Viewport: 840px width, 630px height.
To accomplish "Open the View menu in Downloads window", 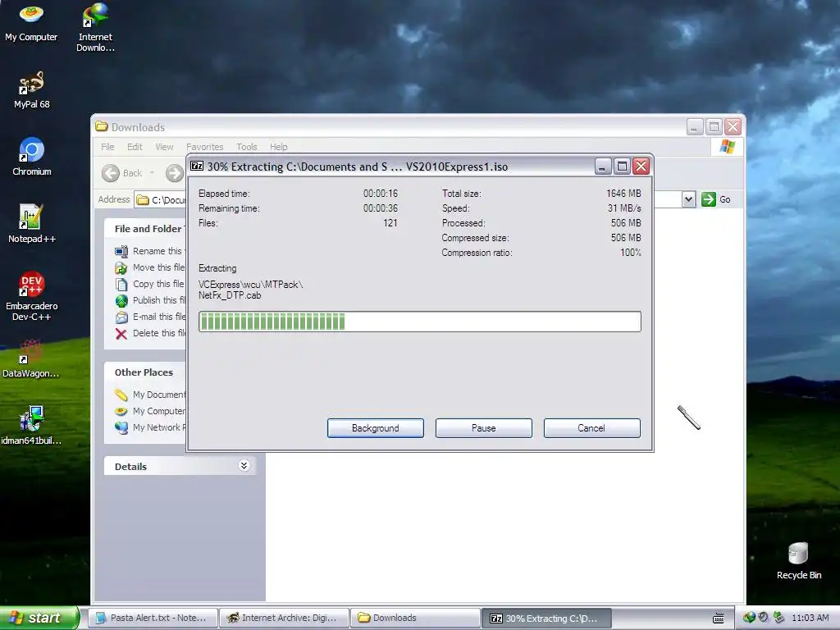I will pyautogui.click(x=164, y=147).
